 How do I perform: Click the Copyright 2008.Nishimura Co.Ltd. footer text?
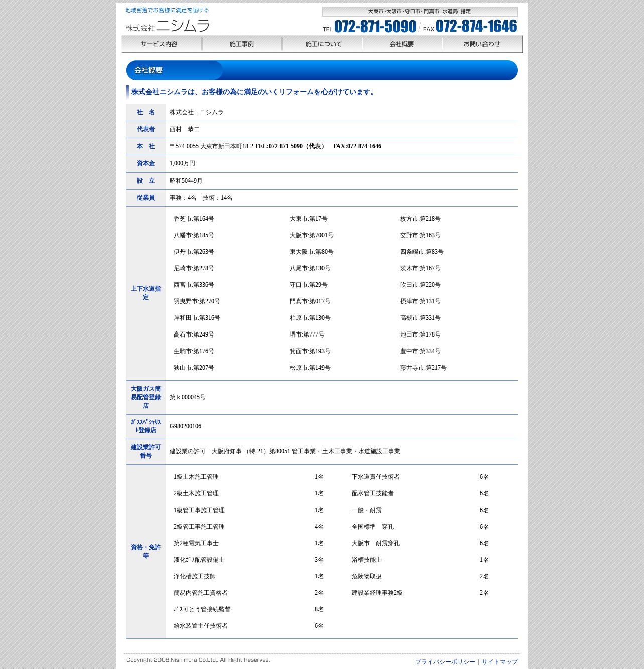tap(198, 660)
